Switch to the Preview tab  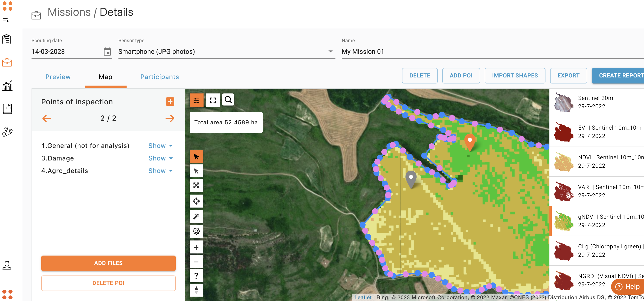point(58,77)
